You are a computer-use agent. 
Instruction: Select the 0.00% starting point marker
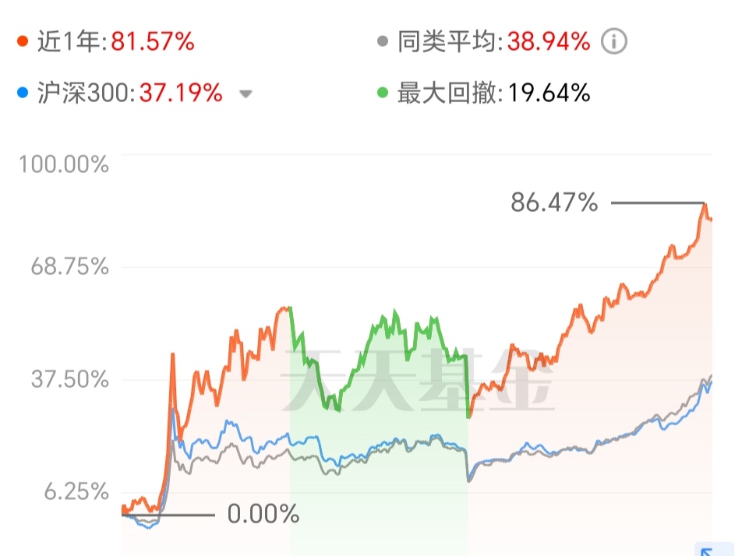point(263,514)
